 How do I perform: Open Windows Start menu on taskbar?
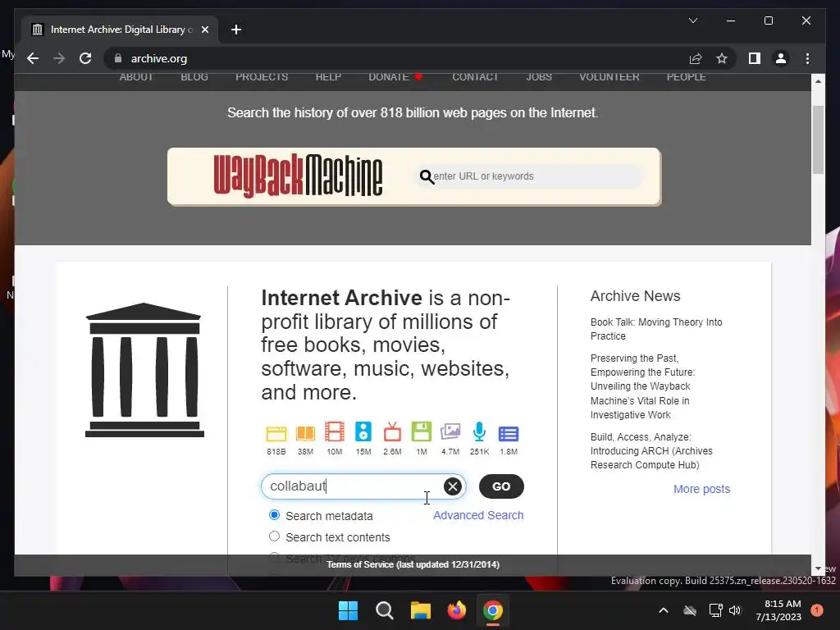tap(348, 610)
